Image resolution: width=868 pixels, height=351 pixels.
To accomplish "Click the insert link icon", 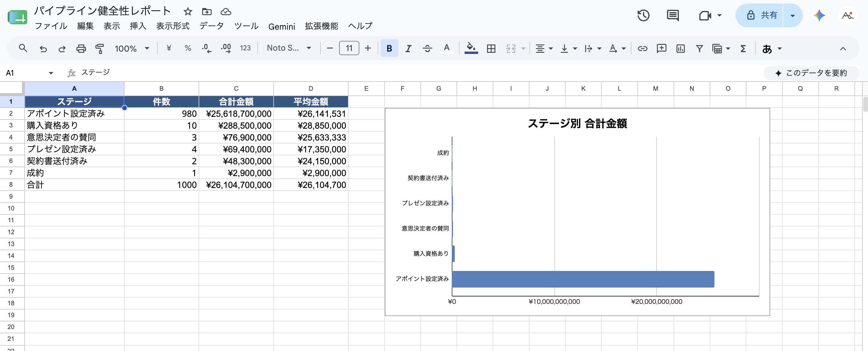I will coord(642,49).
